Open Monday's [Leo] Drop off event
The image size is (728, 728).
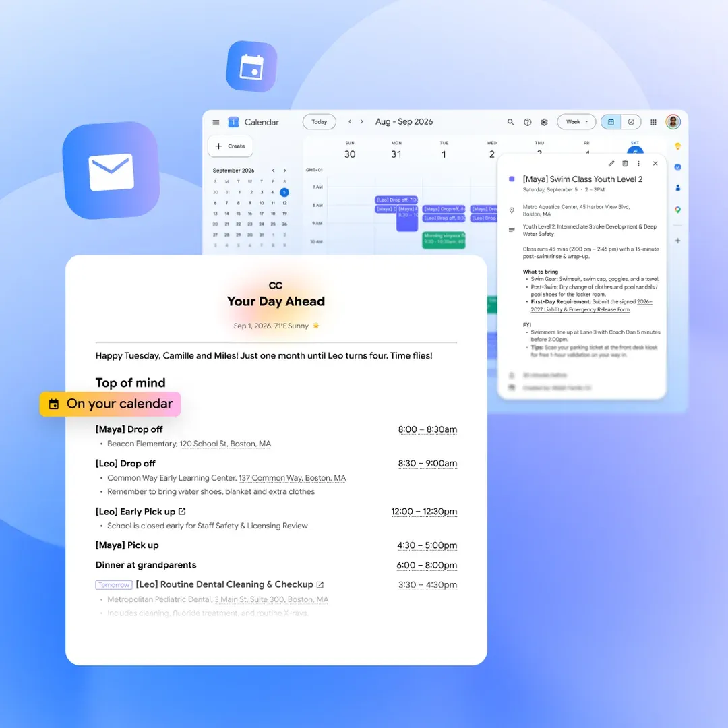(x=396, y=200)
